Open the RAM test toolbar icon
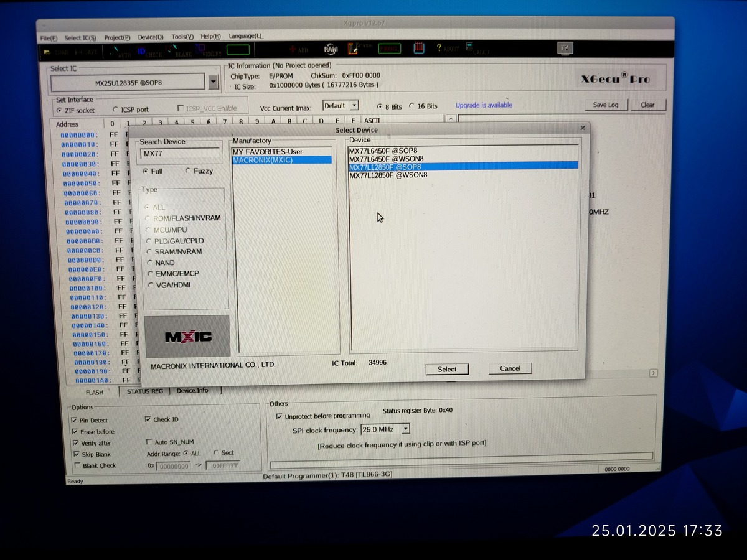 click(331, 49)
